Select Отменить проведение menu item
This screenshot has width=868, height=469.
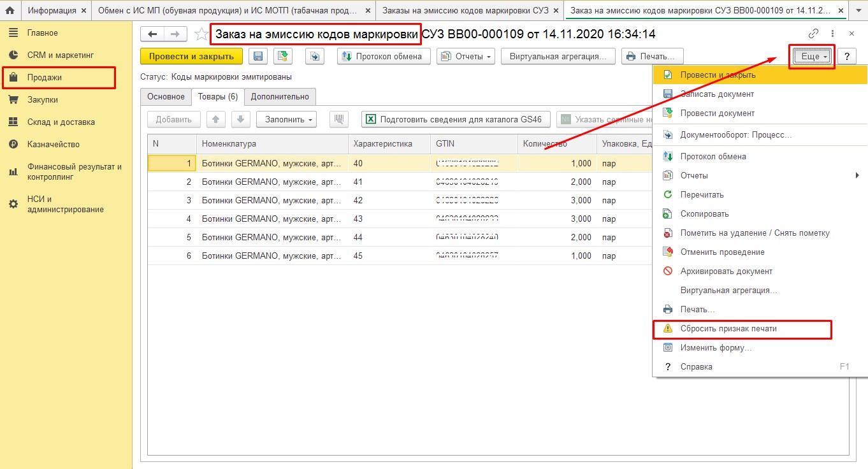pos(760,252)
